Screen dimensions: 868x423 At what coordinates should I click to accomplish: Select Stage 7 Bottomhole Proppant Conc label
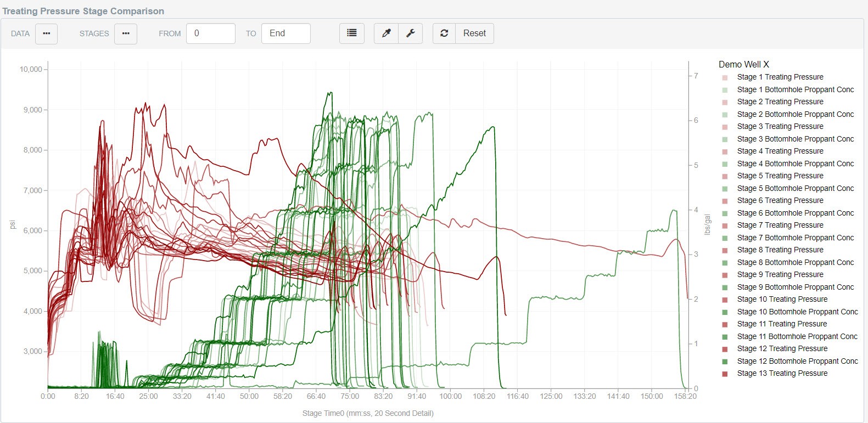point(796,238)
